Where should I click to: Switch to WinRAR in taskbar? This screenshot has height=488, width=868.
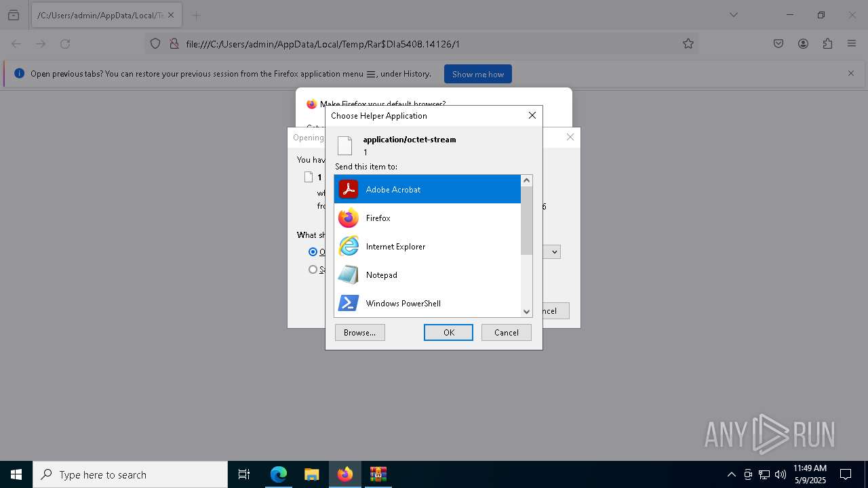click(378, 474)
